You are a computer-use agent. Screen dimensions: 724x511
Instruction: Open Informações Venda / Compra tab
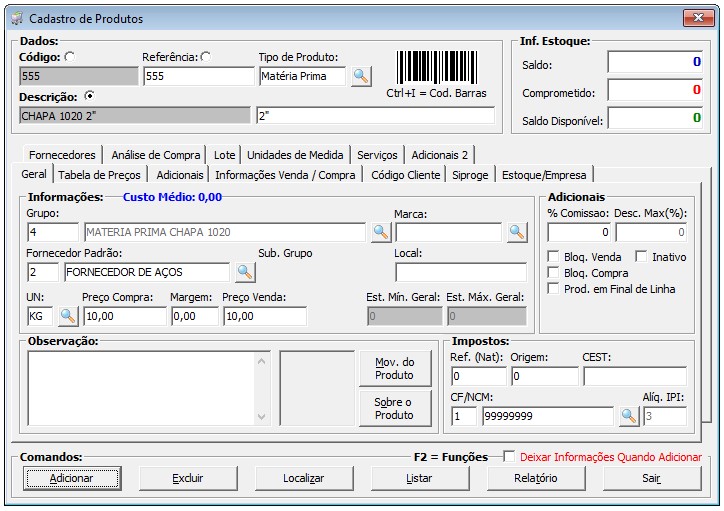285,175
